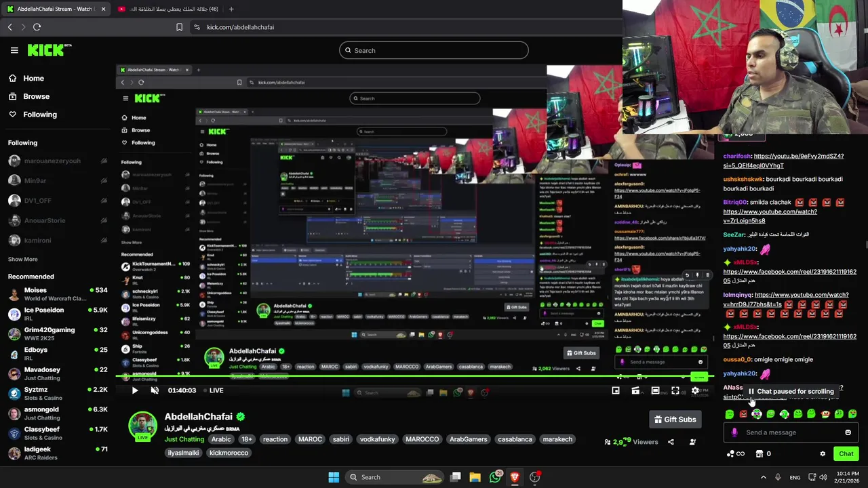Click the browser back arrow
Viewport: 868px width, 488px height.
click(10, 27)
